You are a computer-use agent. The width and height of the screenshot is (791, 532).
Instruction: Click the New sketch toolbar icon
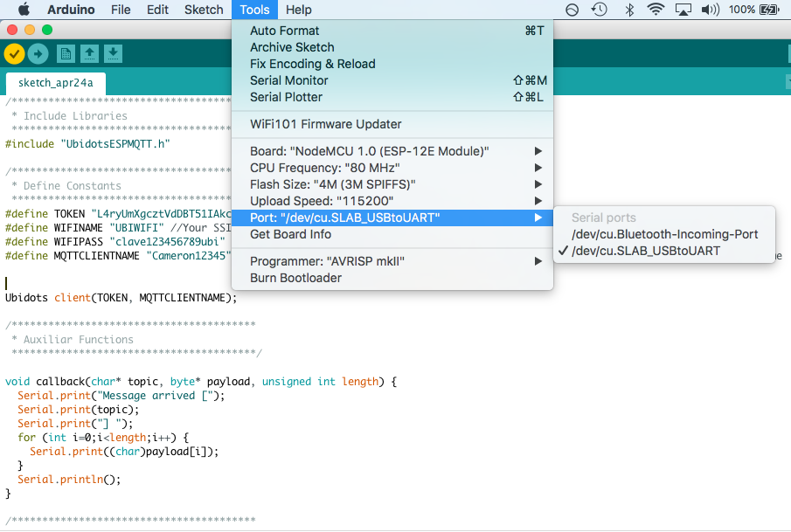point(66,53)
